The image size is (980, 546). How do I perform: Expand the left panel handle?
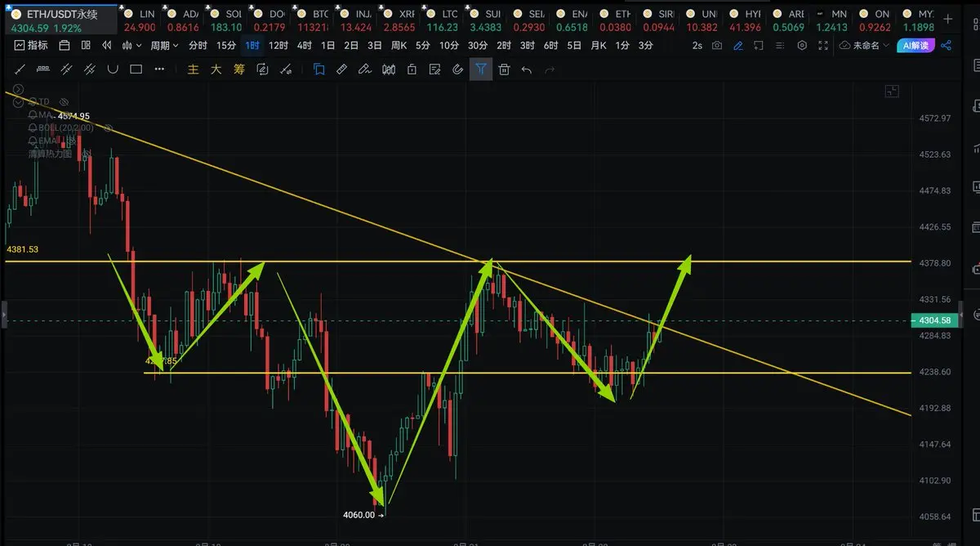(2, 314)
